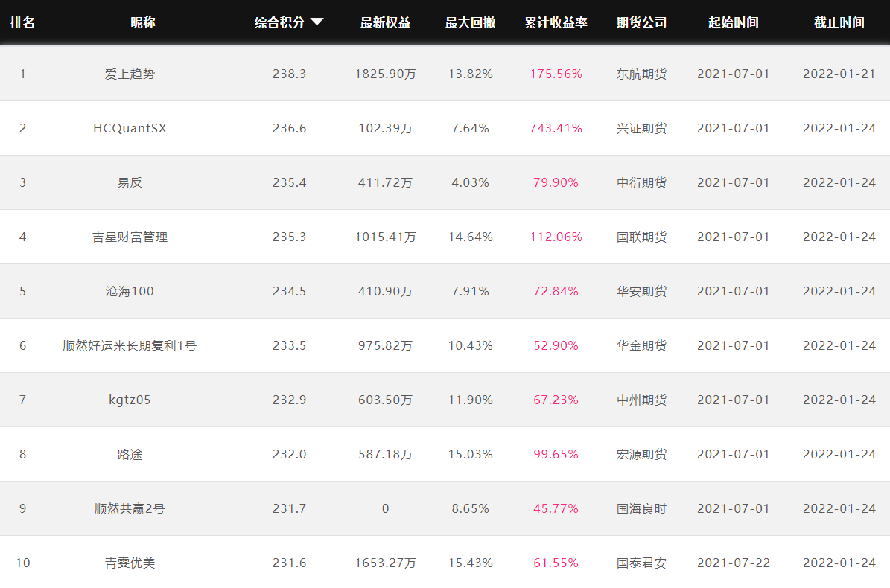890x588 pixels.
Task: Open the 青雯优美 nickname
Action: pos(130,563)
